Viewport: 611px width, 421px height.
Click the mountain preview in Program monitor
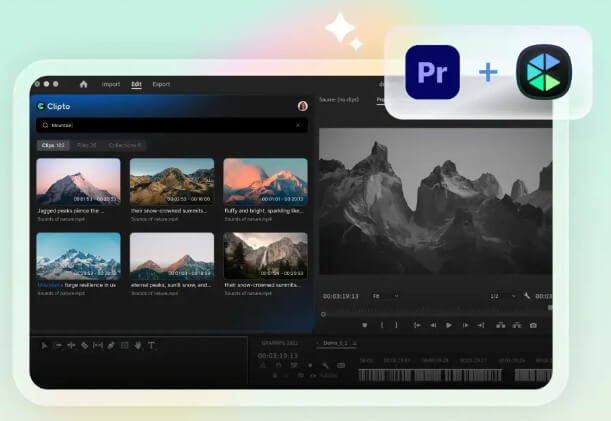[x=435, y=201]
